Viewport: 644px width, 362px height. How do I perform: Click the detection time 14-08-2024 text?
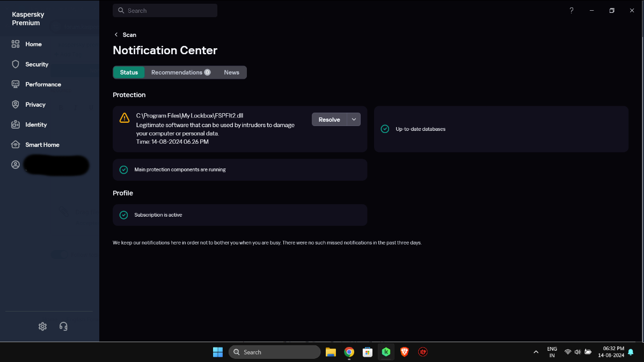pyautogui.click(x=172, y=142)
